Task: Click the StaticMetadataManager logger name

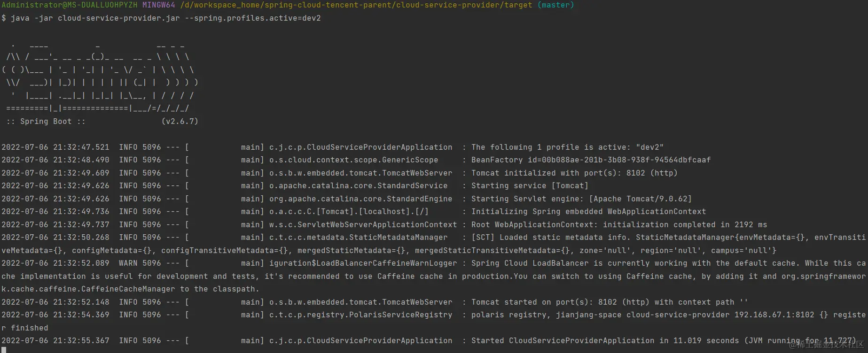Action: click(358, 238)
